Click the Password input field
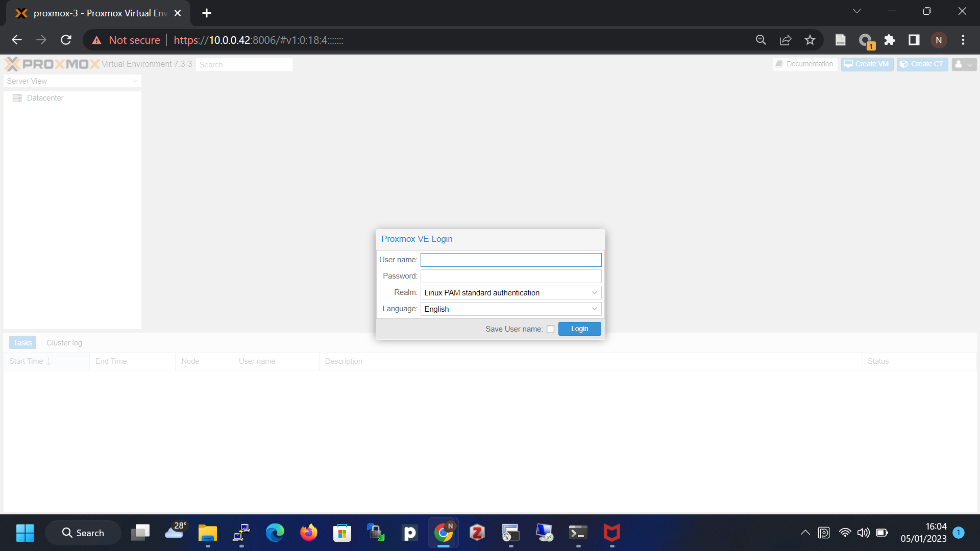980x551 pixels. click(510, 277)
